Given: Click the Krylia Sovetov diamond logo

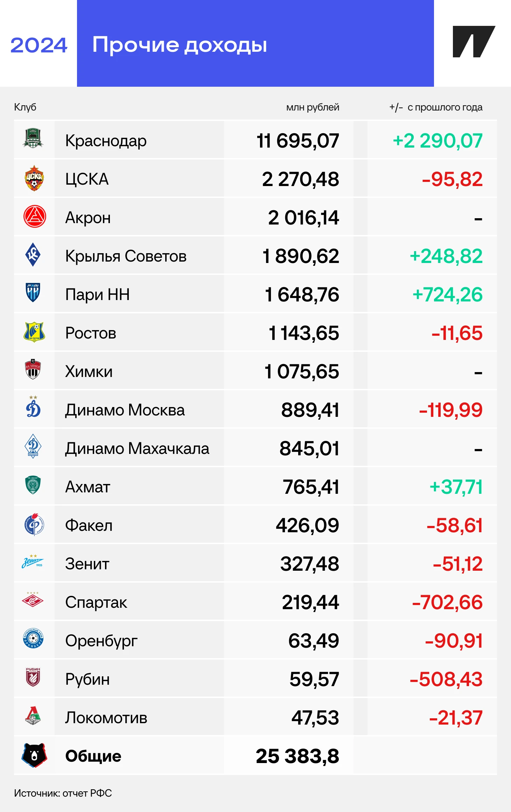Looking at the screenshot, I should 33,255.
